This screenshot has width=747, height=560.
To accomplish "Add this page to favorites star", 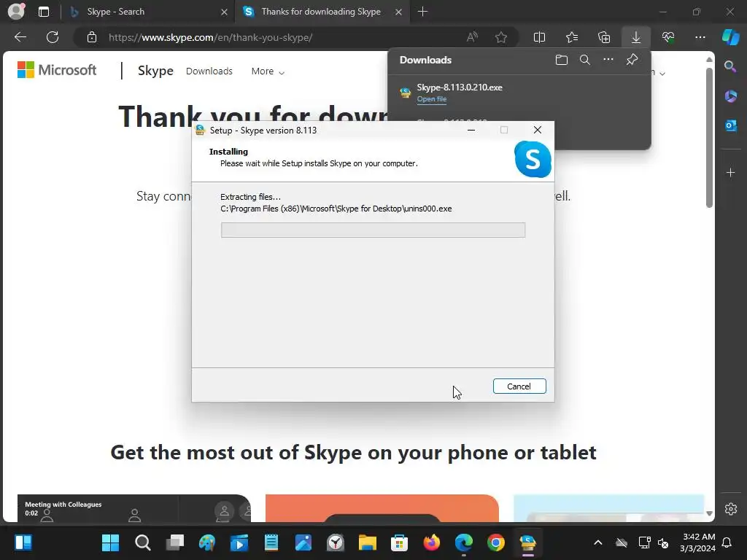I will 500,37.
